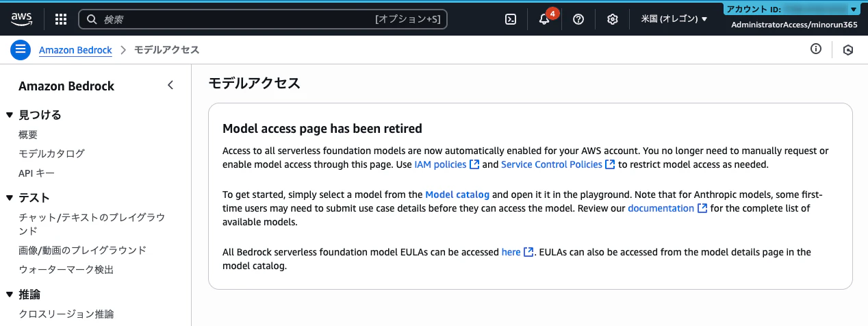Open the help question mark menu
Image resolution: width=868 pixels, height=326 pixels.
point(578,19)
